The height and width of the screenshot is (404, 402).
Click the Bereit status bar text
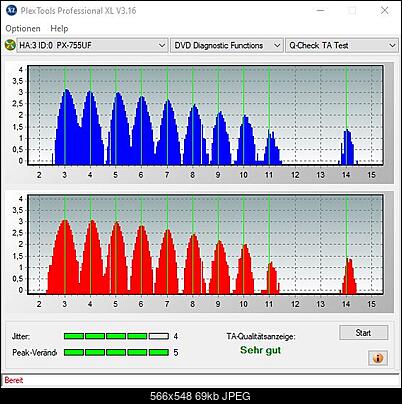coord(14,380)
